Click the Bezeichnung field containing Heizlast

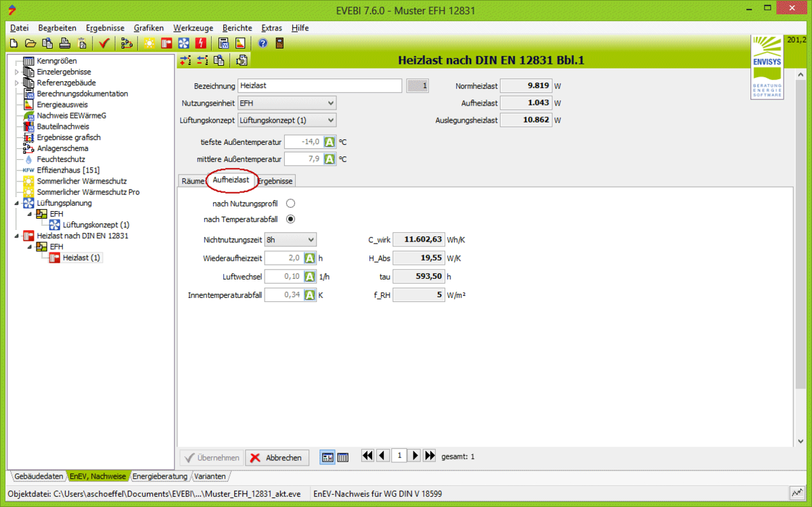[x=319, y=86]
